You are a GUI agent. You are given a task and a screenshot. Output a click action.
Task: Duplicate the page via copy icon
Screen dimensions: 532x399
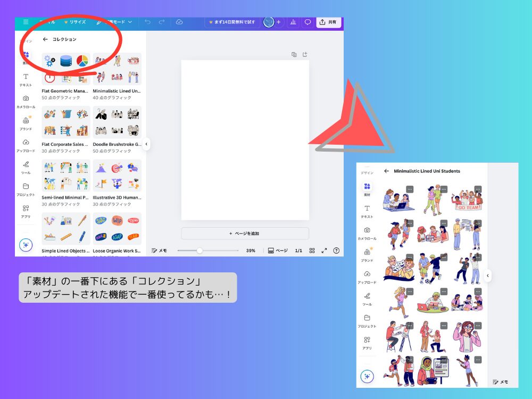(x=294, y=54)
